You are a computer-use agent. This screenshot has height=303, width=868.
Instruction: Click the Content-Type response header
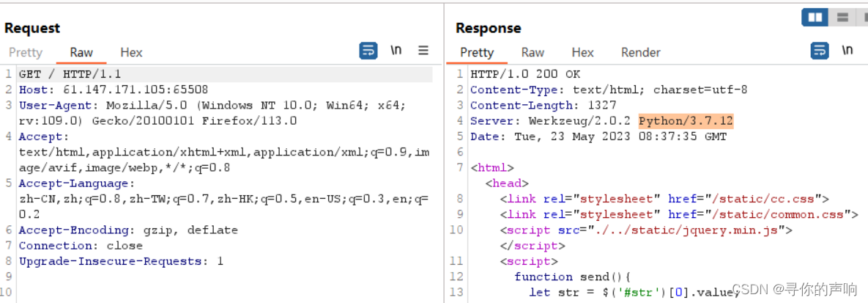point(609,90)
